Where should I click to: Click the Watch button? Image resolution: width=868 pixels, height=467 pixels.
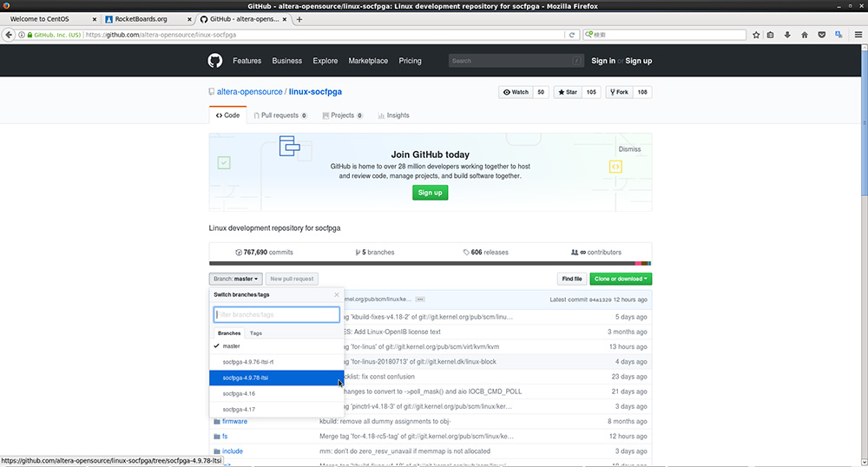tap(516, 92)
